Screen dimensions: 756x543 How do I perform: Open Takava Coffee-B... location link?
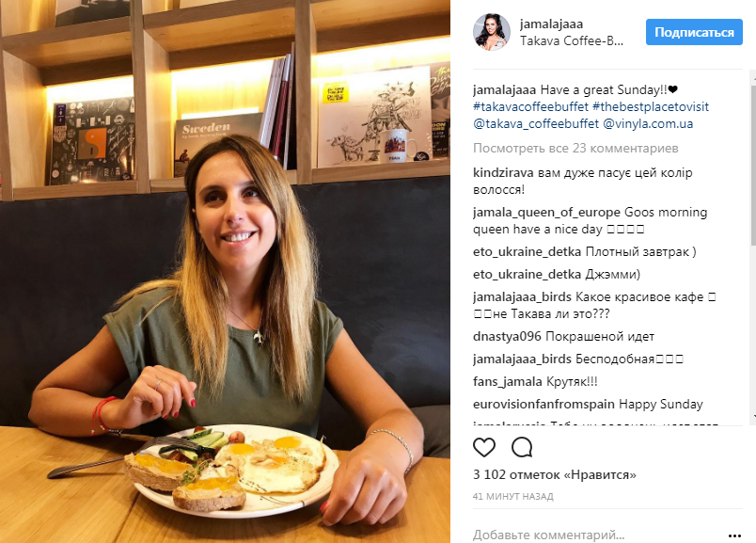tap(572, 40)
